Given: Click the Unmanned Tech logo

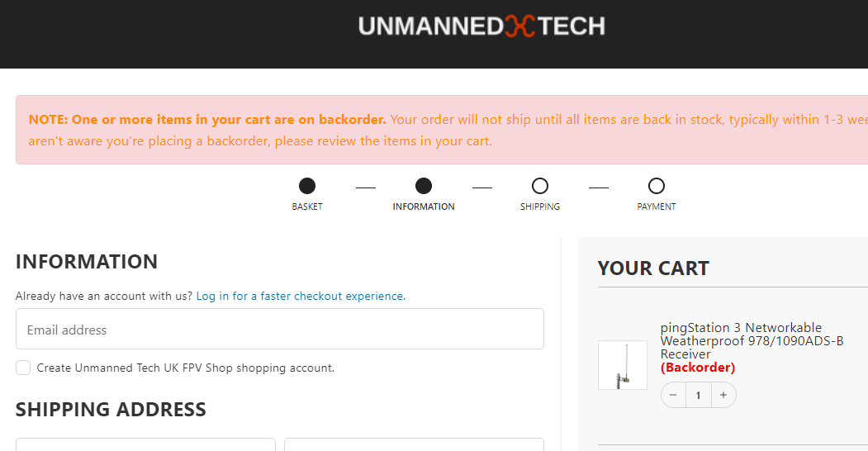Looking at the screenshot, I should [x=481, y=26].
